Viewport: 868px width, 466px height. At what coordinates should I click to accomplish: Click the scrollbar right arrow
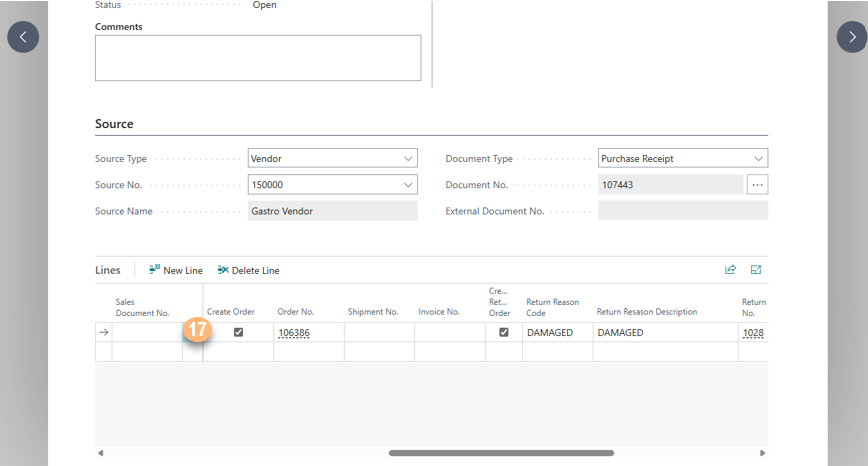762,453
